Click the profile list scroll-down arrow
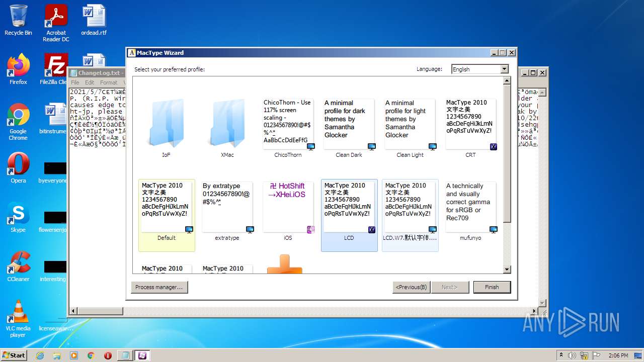Viewport: 644px width, 362px height. (507, 269)
